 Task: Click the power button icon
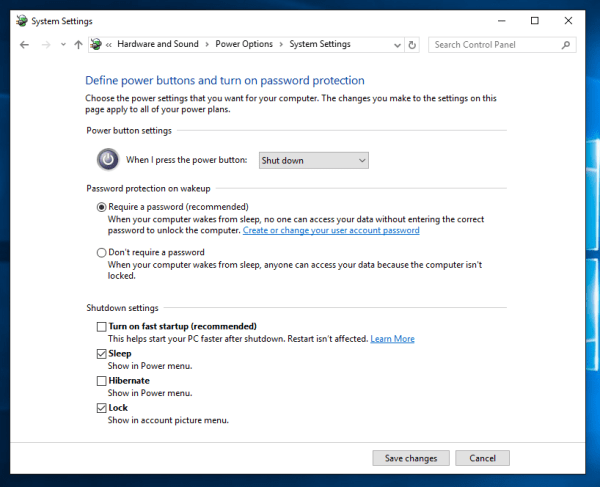click(x=107, y=159)
